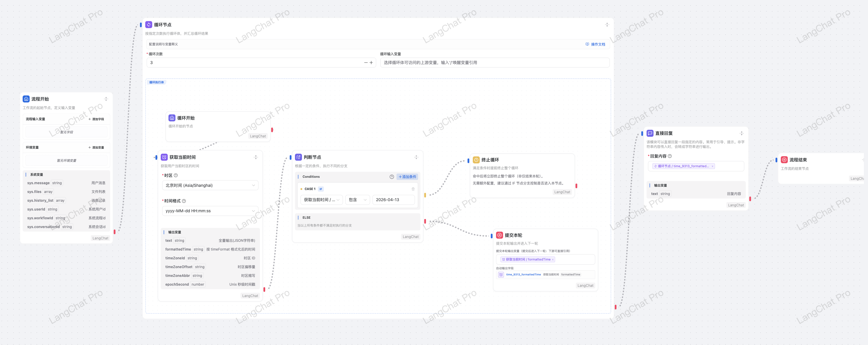Increase 循环次数 with the plus stepper
The height and width of the screenshot is (345, 868).
click(371, 63)
